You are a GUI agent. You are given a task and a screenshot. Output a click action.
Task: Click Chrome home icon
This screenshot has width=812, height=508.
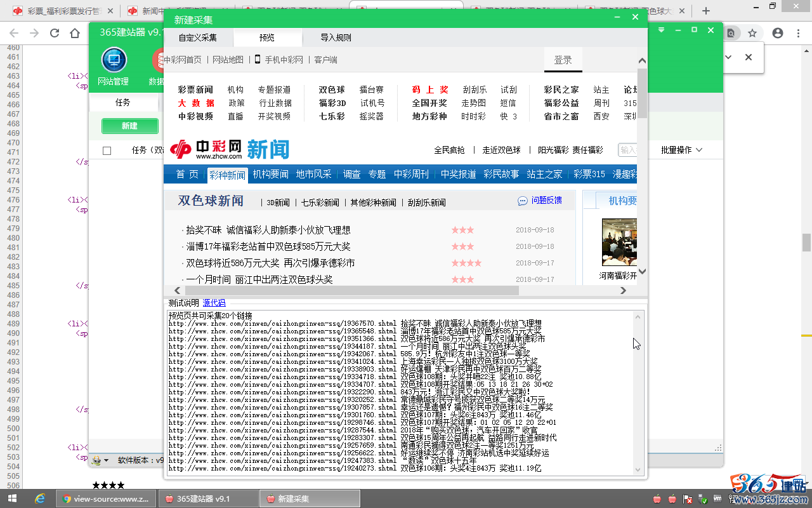(x=75, y=33)
